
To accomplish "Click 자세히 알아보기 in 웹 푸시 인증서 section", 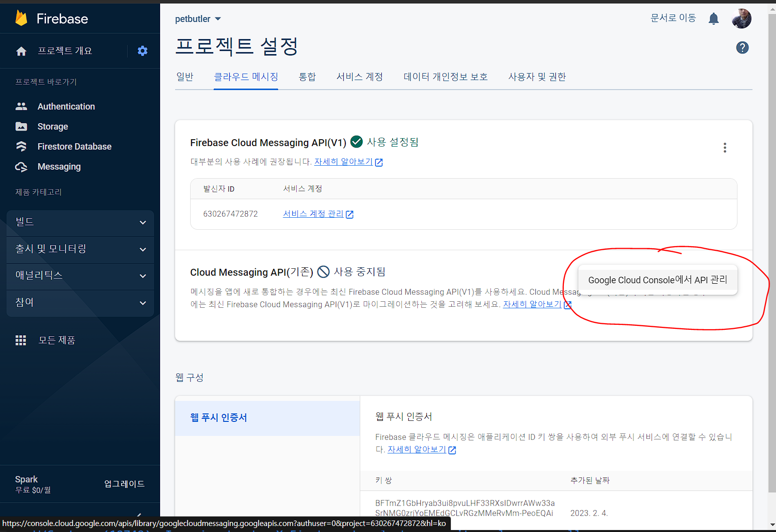I will click(416, 449).
